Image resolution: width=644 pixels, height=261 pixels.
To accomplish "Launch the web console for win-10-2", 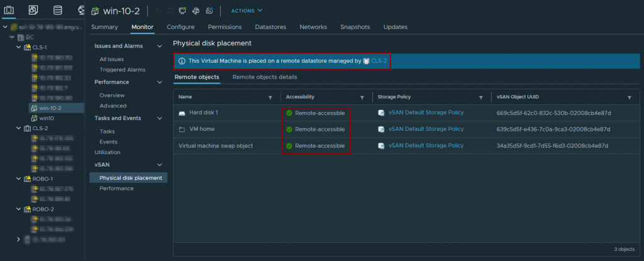I will tap(182, 11).
